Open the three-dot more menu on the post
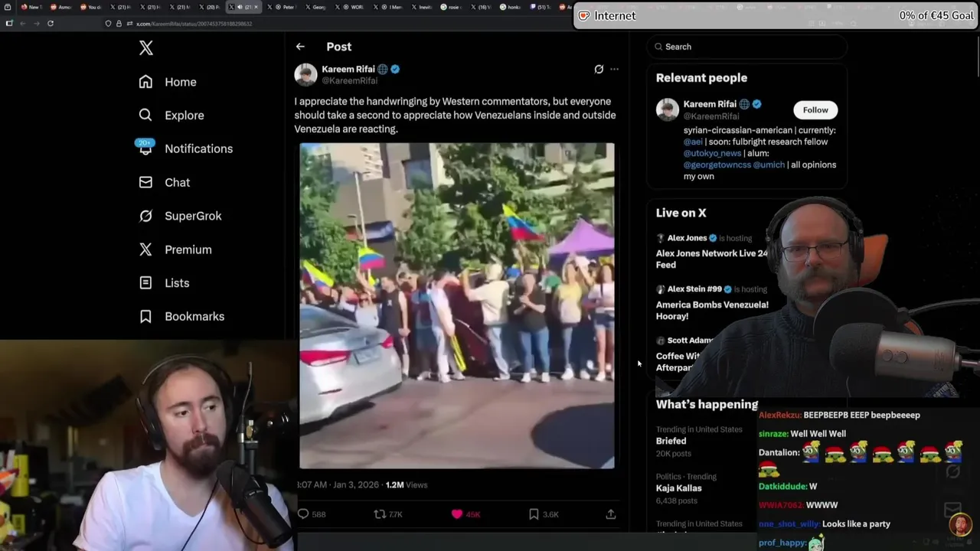Viewport: 980px width, 551px height. click(614, 69)
